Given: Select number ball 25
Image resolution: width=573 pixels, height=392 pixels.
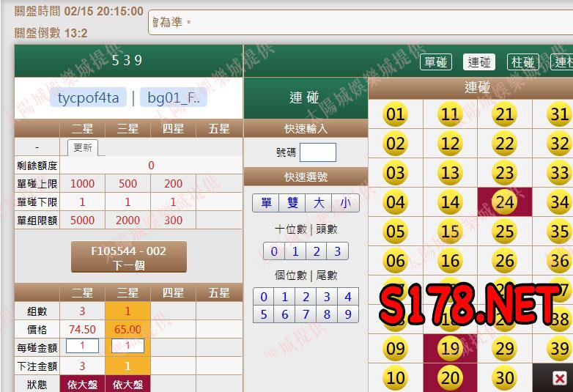Looking at the screenshot, I should pyautogui.click(x=505, y=232).
